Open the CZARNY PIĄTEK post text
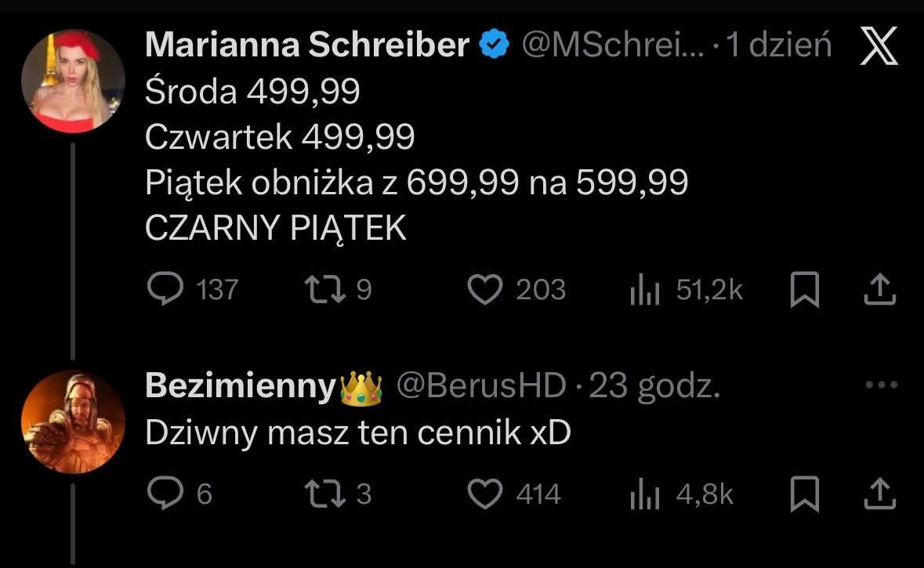 coord(276,228)
